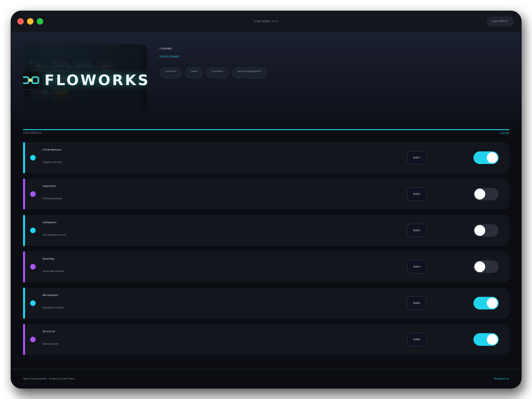Click the cyan dot beside Max Population
Screen dimensions: 532x399
pyautogui.click(x=33, y=303)
